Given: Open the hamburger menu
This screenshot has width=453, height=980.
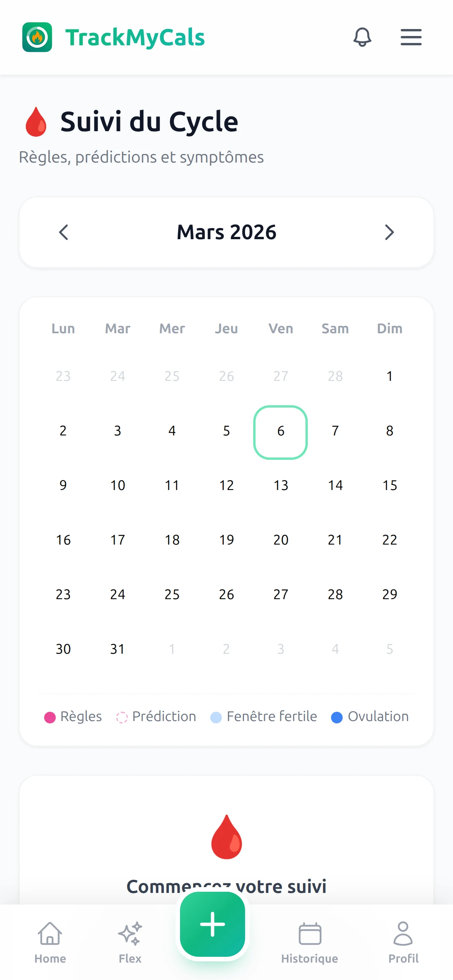Looking at the screenshot, I should tap(411, 37).
